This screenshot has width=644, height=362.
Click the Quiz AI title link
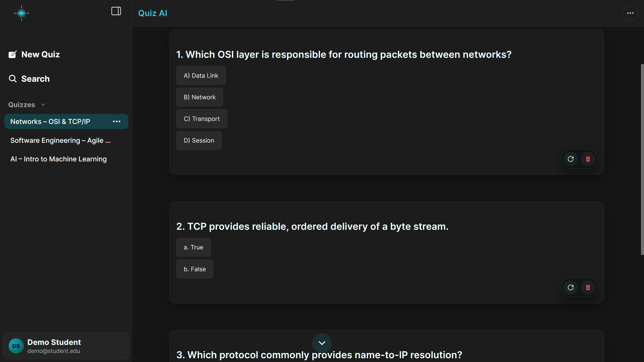click(152, 13)
